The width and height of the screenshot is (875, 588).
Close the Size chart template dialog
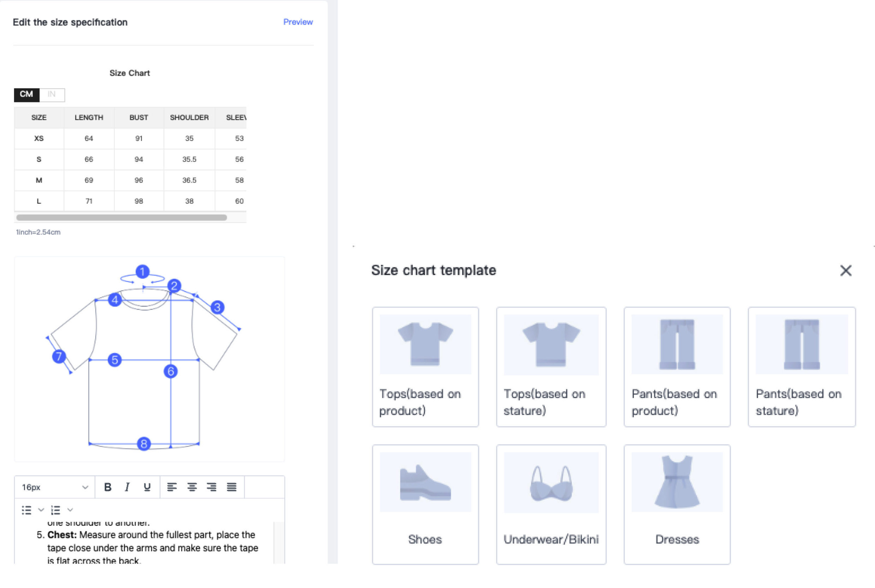846,271
